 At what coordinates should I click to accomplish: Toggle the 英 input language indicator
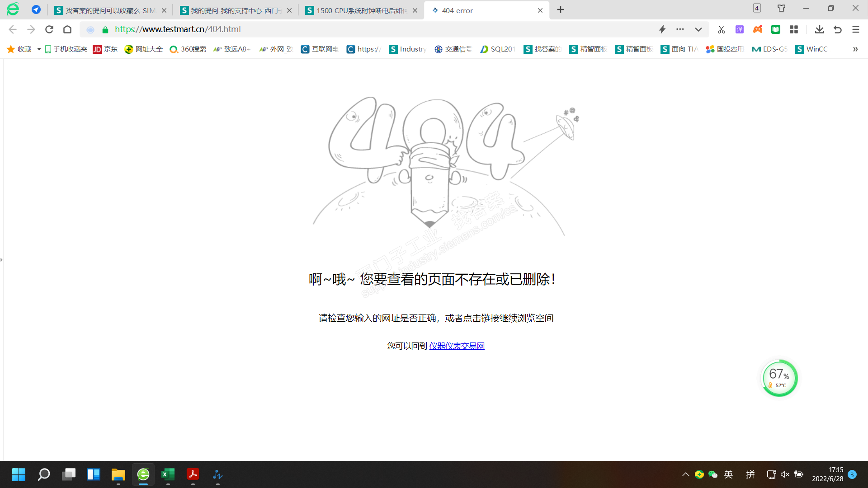728,474
